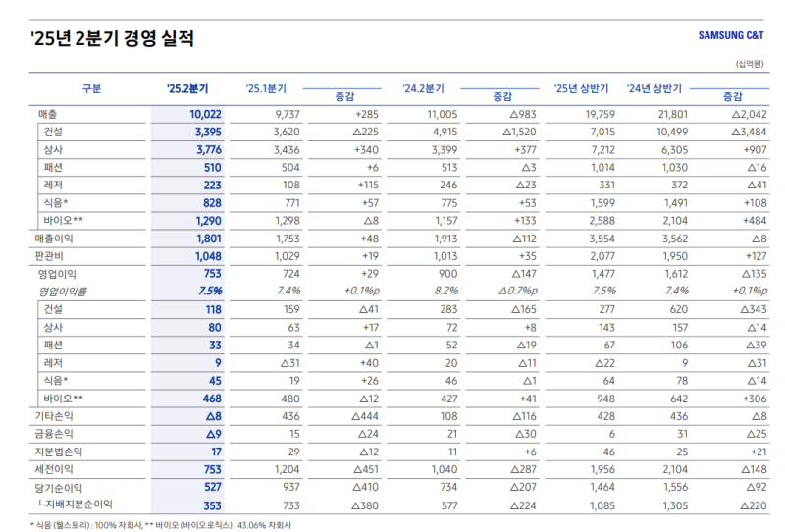Click the 매출이익 row label
Screen dimensions: 785x532
(54, 239)
